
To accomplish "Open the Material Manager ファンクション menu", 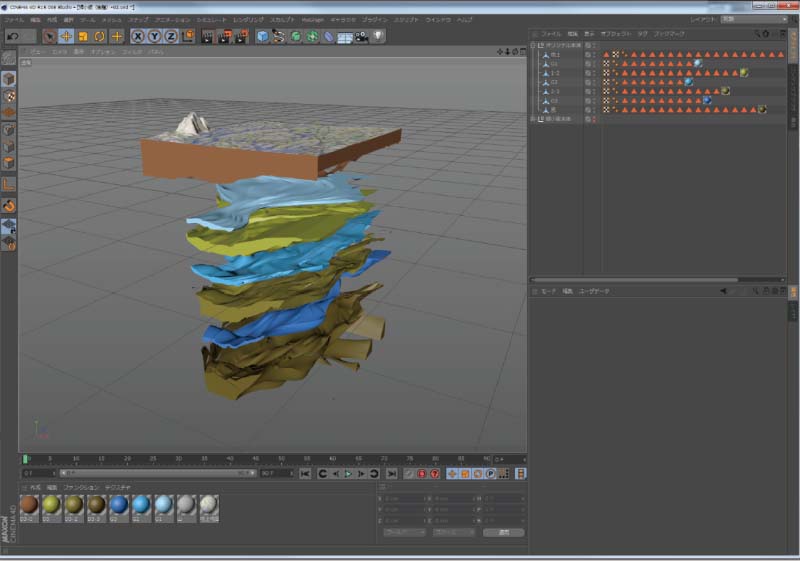I will 81,488.
